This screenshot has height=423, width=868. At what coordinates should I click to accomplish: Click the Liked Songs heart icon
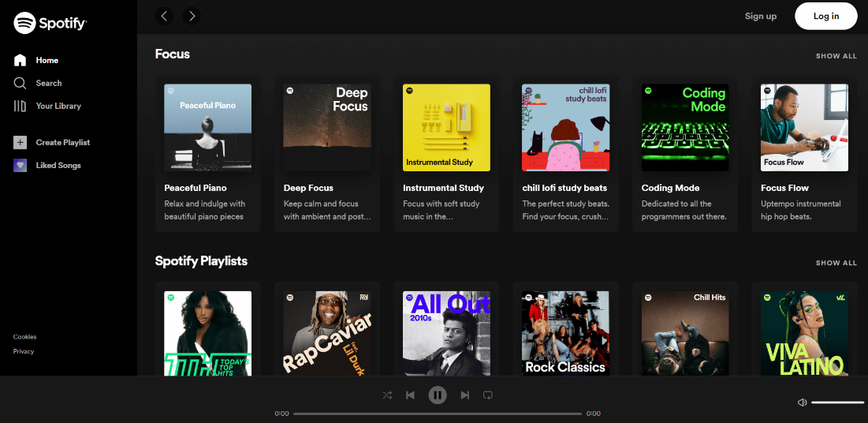pos(20,165)
